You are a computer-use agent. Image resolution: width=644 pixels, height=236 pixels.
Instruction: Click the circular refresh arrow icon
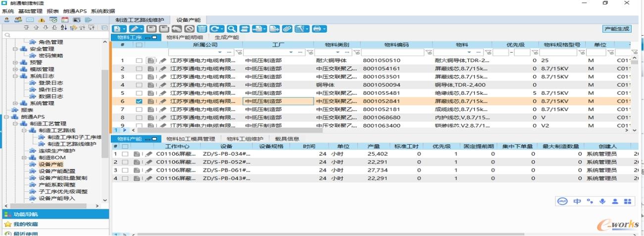216,29
